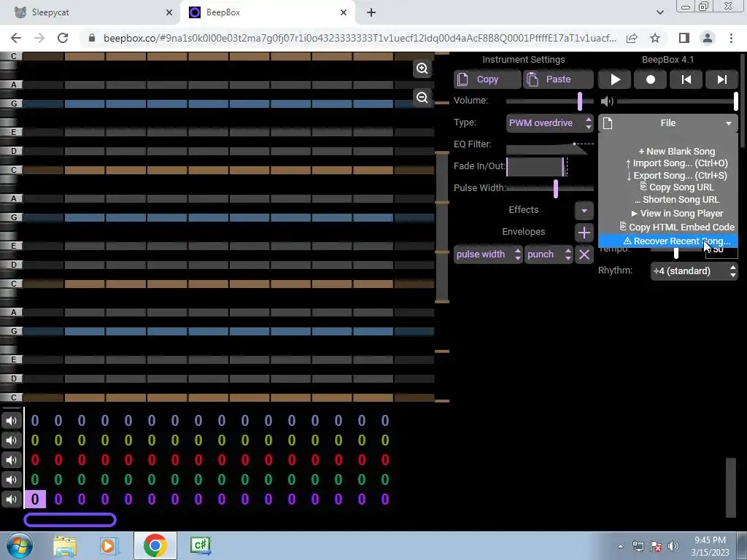Image resolution: width=747 pixels, height=560 pixels.
Task: Add a new envelope
Action: [584, 233]
